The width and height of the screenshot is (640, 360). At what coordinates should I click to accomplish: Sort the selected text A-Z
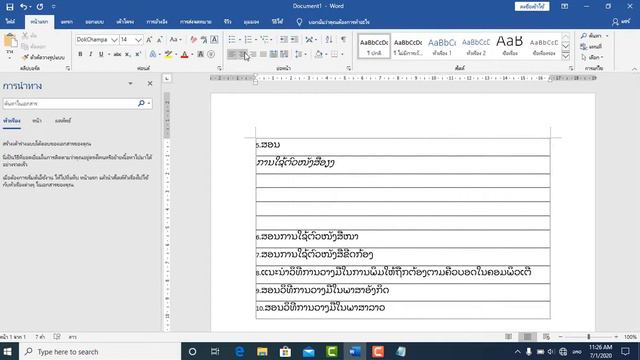point(329,40)
